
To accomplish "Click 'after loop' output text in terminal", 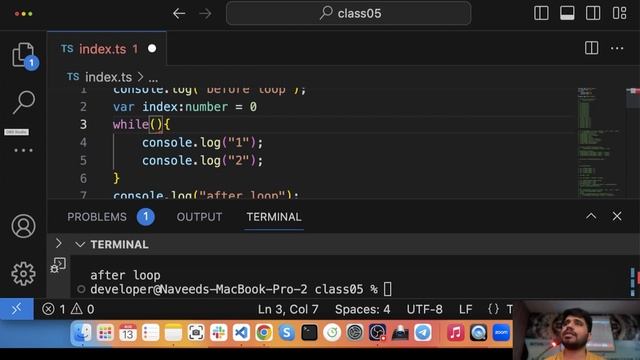I will pos(125,275).
